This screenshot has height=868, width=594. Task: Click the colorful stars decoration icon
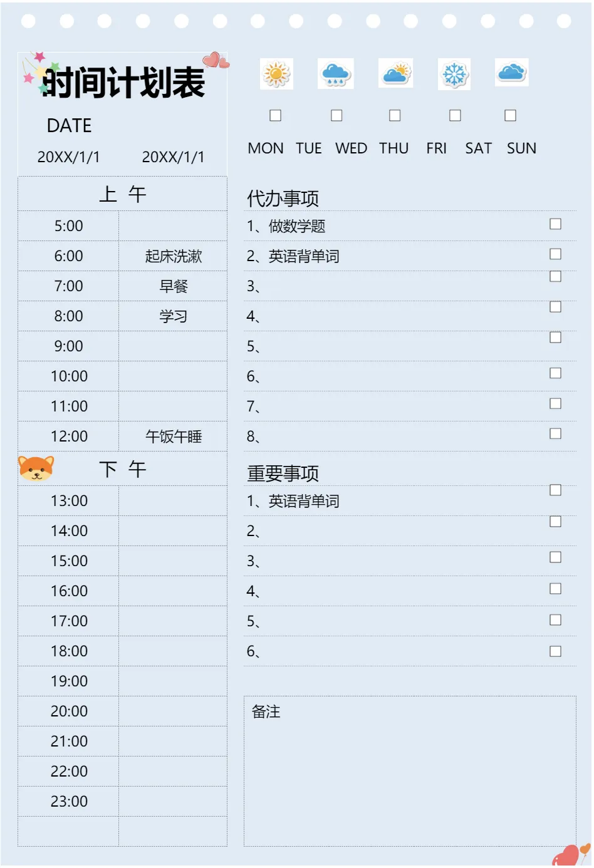coord(38,72)
